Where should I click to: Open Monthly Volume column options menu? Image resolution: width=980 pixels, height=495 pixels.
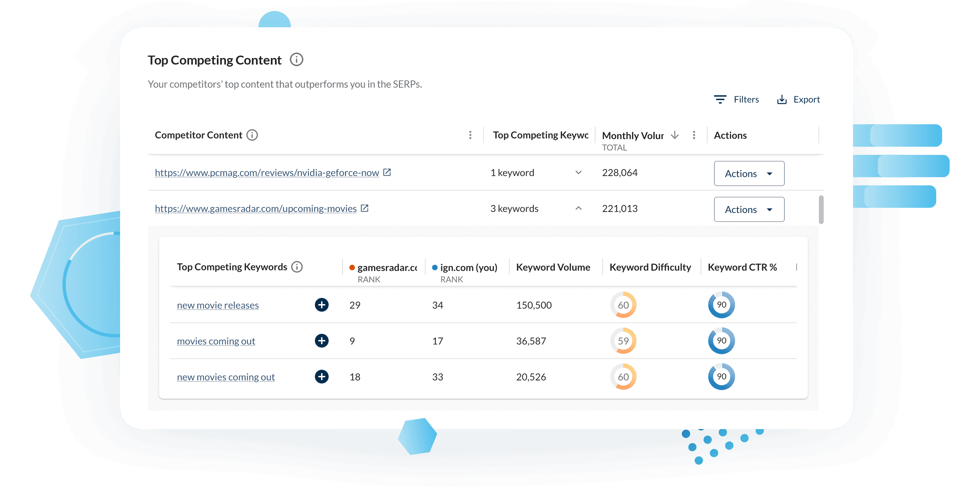click(x=694, y=135)
